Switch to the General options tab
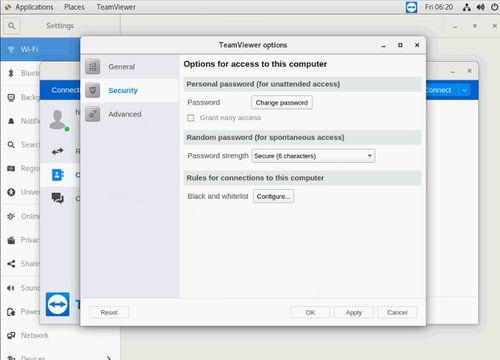This screenshot has width=500, height=360. pyautogui.click(x=130, y=67)
